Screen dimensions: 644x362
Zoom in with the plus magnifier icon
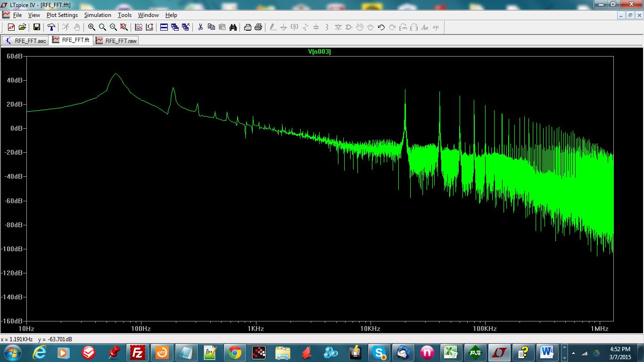pyautogui.click(x=91, y=27)
